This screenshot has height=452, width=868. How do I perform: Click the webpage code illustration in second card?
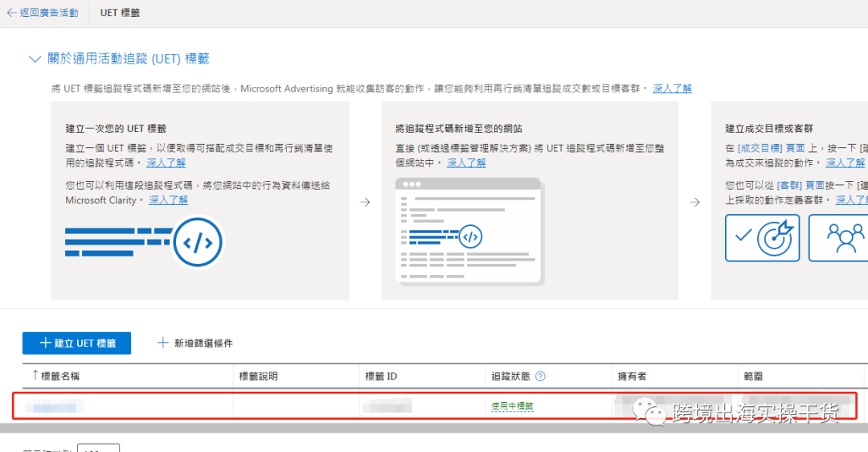click(469, 232)
